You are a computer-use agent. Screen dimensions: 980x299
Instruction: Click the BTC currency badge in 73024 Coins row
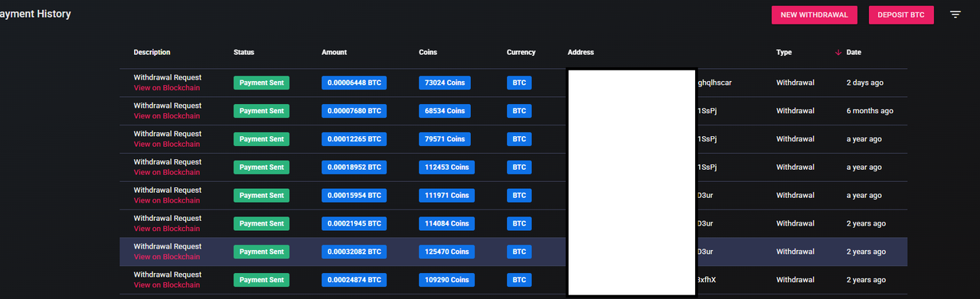click(x=519, y=83)
